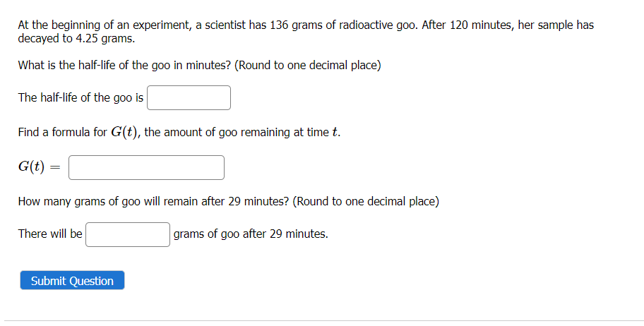The height and width of the screenshot is (326, 644).
Task: Click the 'G(t) =' label beside formula field
Action: tap(39, 167)
